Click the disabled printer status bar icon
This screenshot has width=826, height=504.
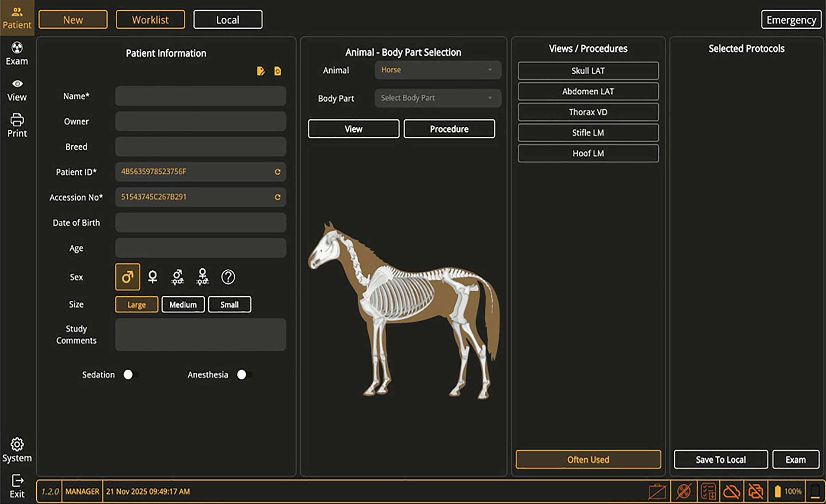(x=755, y=491)
